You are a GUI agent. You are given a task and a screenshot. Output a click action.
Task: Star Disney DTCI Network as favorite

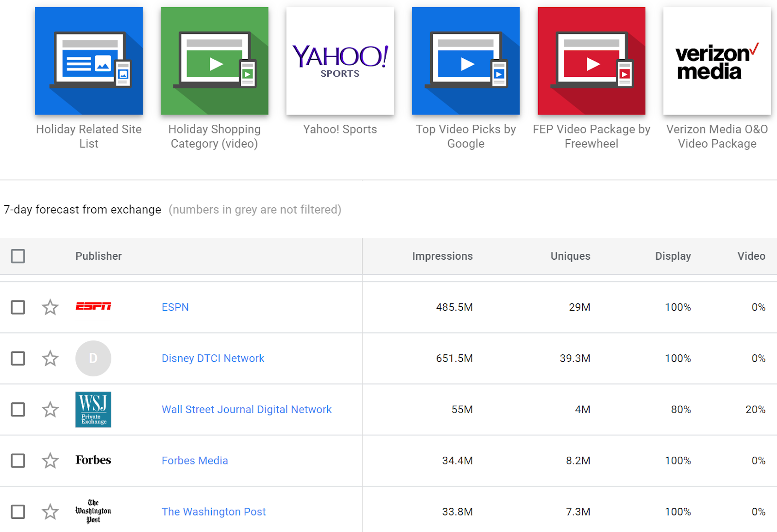(50, 358)
